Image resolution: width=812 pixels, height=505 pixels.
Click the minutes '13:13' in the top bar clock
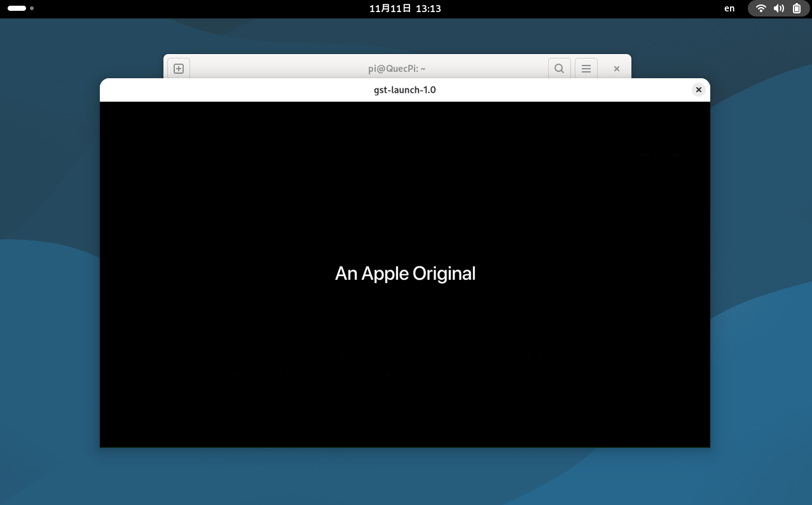coord(428,8)
